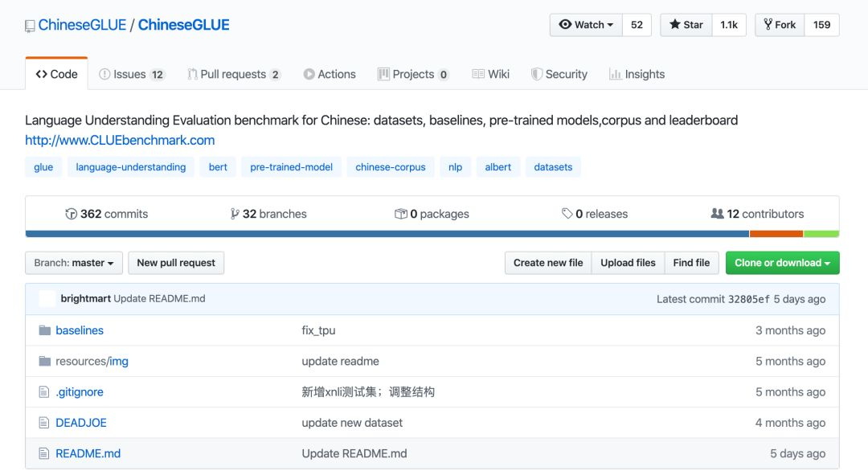868x475 pixels.
Task: Open latest commit 32805ef
Action: click(748, 299)
